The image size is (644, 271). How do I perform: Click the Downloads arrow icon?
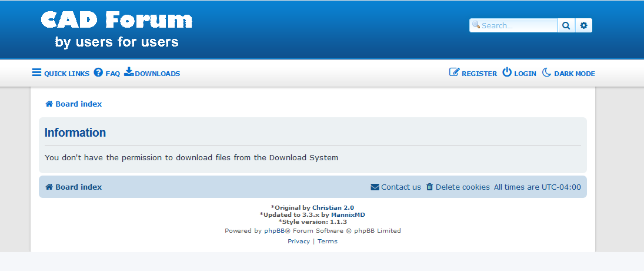click(129, 72)
